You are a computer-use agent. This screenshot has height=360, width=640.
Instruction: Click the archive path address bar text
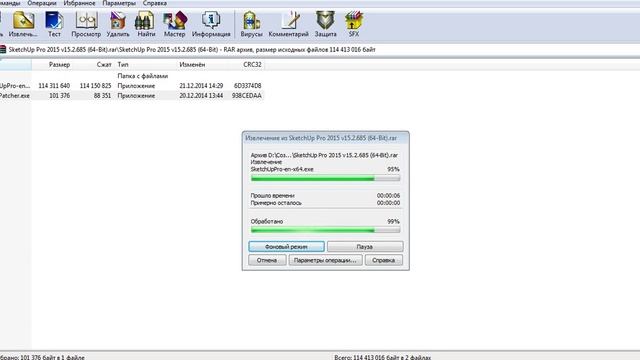192,50
